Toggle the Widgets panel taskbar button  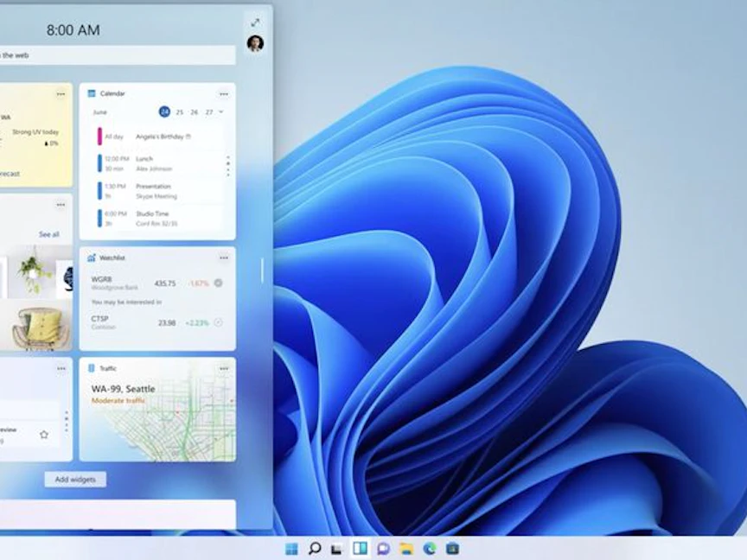coord(360,549)
